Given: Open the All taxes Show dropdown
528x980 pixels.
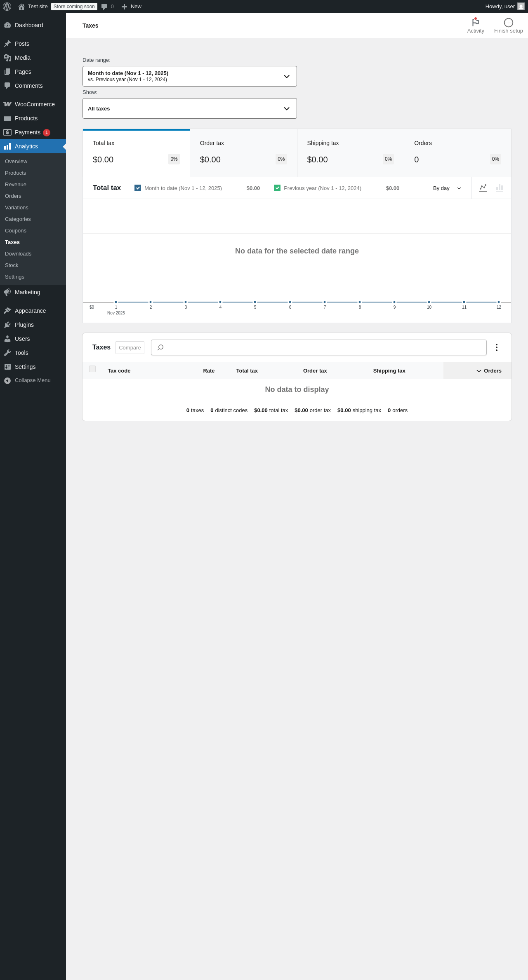Looking at the screenshot, I should coord(190,108).
